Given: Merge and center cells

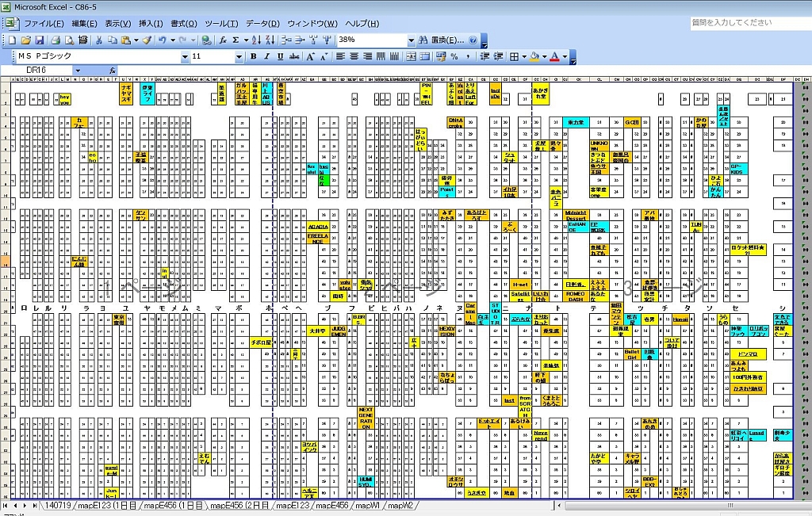Looking at the screenshot, I should [411, 56].
